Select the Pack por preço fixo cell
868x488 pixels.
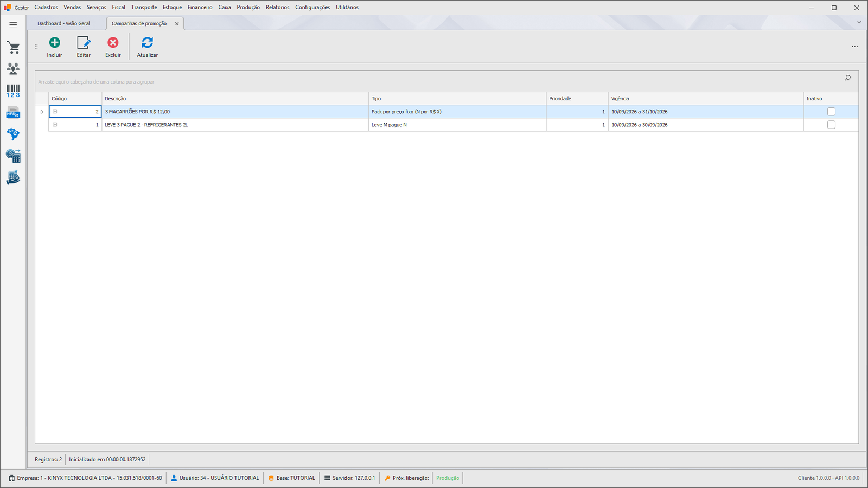point(457,112)
